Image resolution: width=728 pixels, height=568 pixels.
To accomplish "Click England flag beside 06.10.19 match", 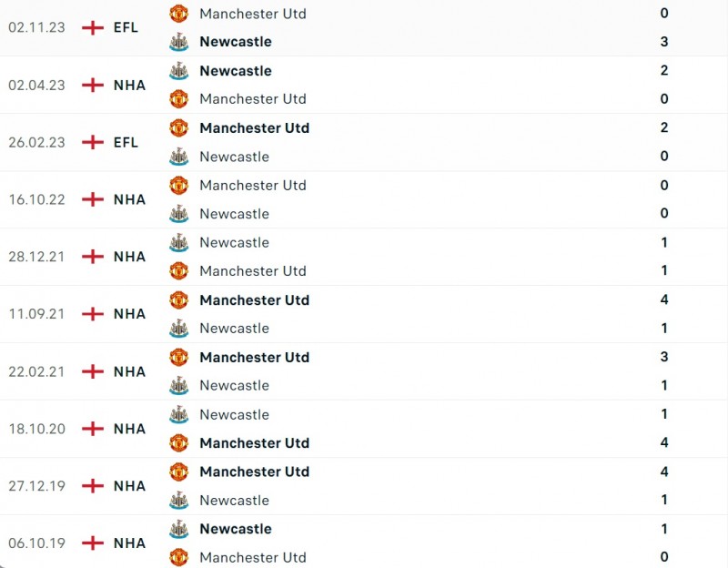I will (93, 543).
